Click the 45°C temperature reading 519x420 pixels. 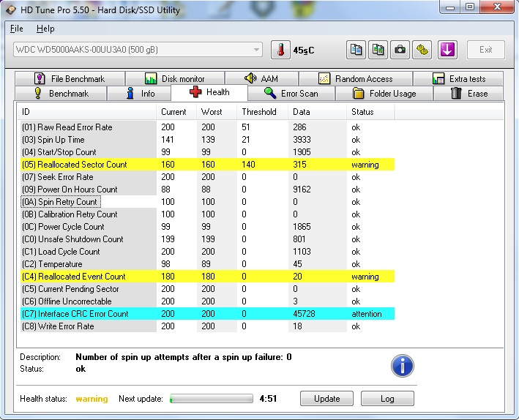304,50
